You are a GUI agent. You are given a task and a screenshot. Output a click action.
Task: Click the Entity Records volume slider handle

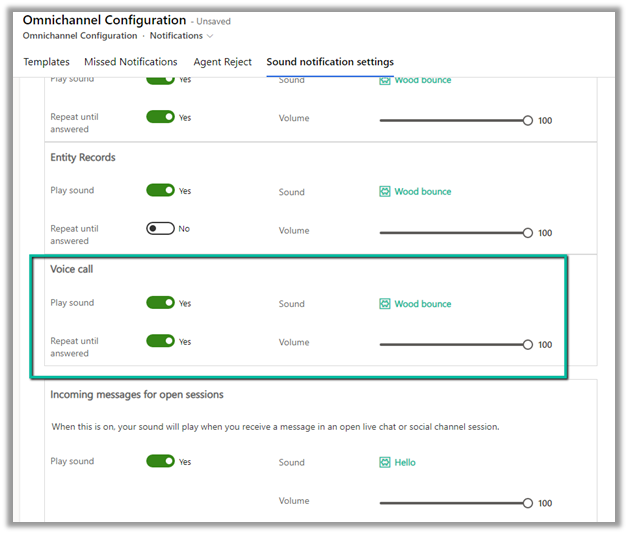point(528,232)
